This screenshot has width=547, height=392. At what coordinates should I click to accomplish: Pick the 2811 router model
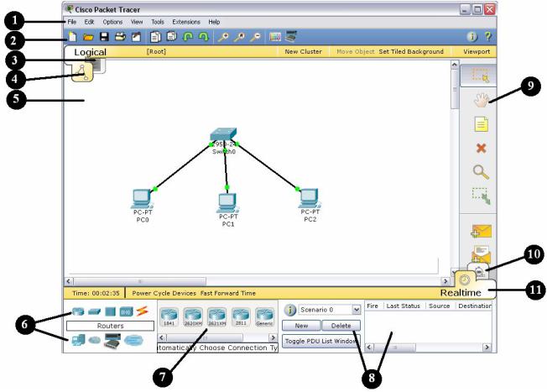click(241, 317)
